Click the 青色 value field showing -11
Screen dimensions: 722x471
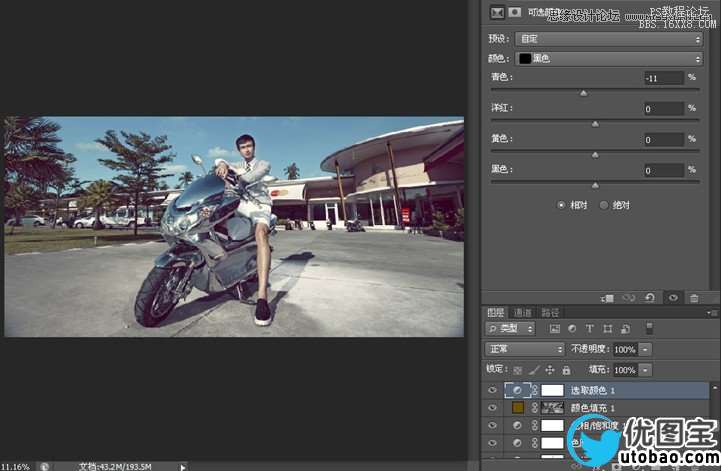pyautogui.click(x=663, y=78)
